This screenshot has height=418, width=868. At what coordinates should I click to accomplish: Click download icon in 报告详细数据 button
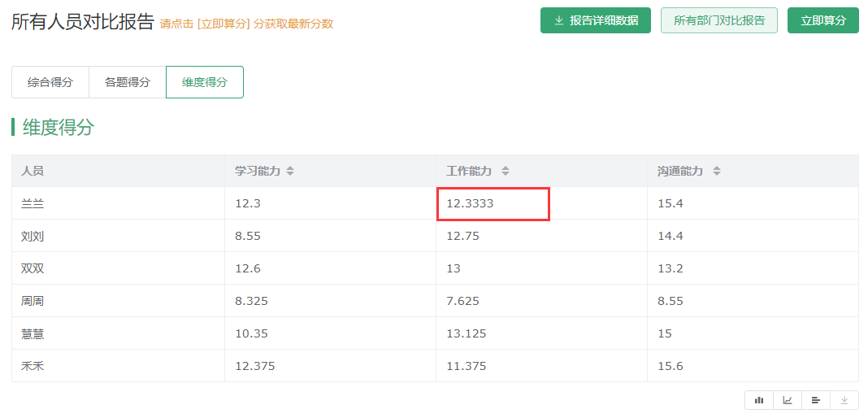[559, 20]
